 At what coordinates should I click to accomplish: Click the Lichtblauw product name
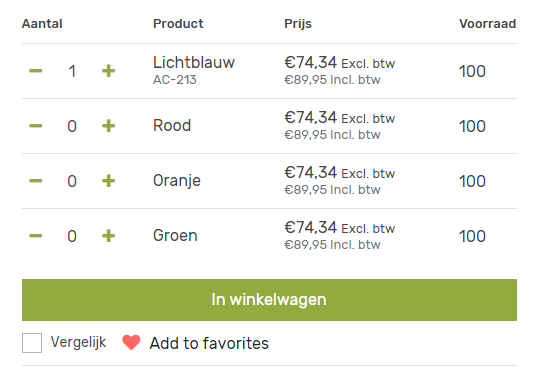point(194,63)
